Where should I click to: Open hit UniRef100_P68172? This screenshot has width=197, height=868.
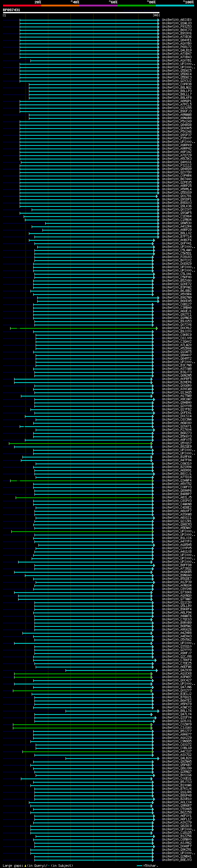coord(176,47)
